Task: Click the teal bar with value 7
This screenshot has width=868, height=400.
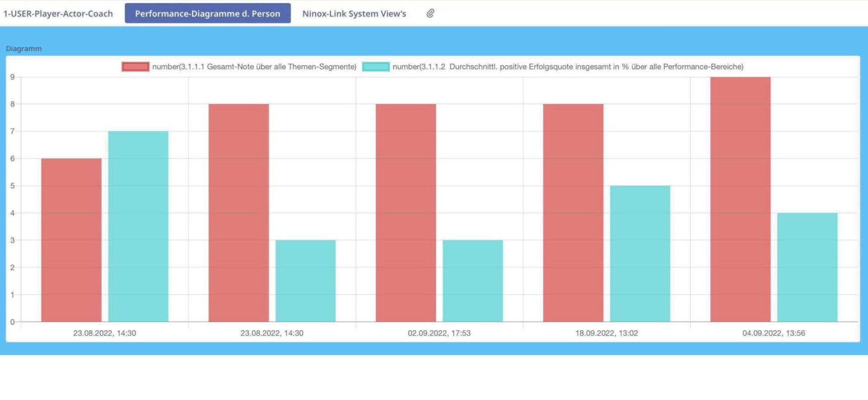Action: tap(138, 226)
